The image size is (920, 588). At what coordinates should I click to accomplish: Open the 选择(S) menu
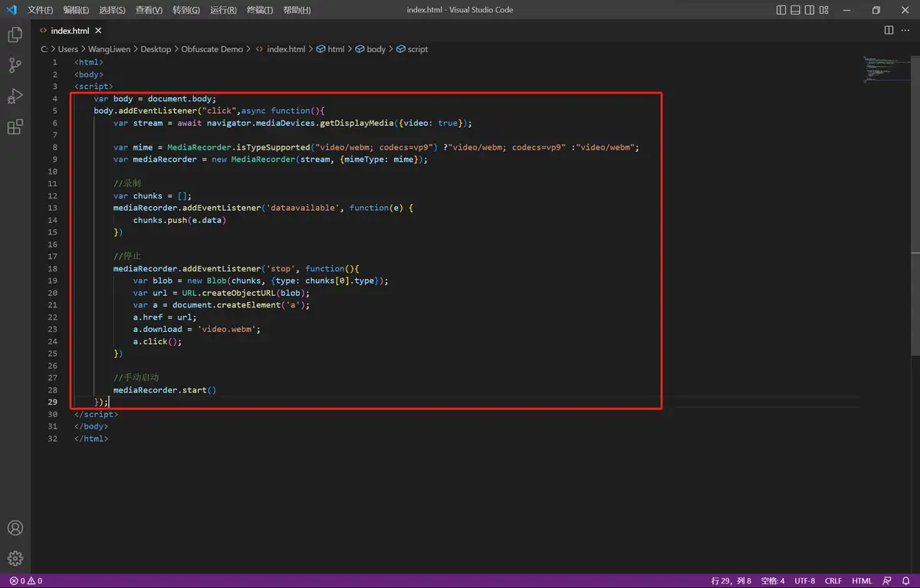[x=113, y=10]
